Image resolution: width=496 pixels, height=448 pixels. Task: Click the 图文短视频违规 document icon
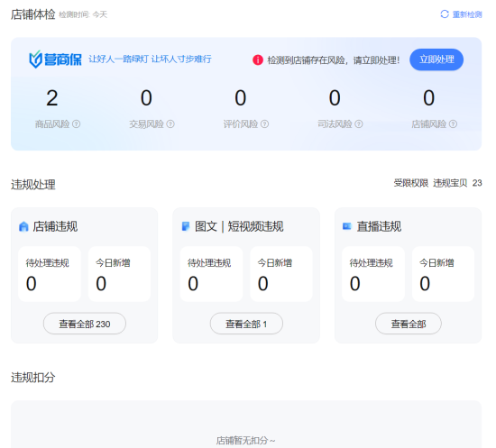(186, 226)
